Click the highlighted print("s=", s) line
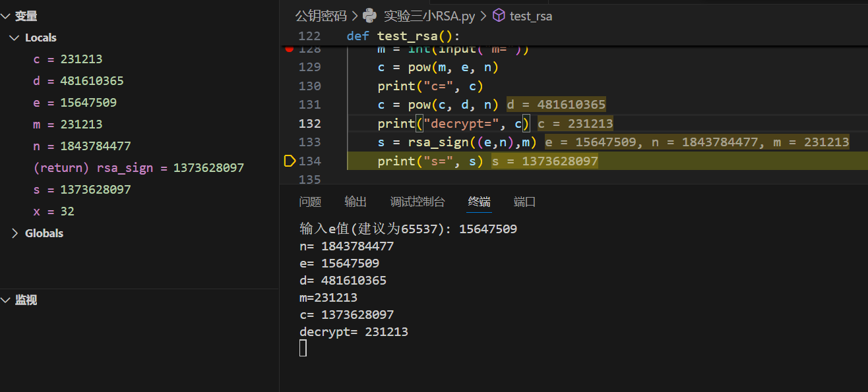Image resolution: width=868 pixels, height=392 pixels. [430, 161]
